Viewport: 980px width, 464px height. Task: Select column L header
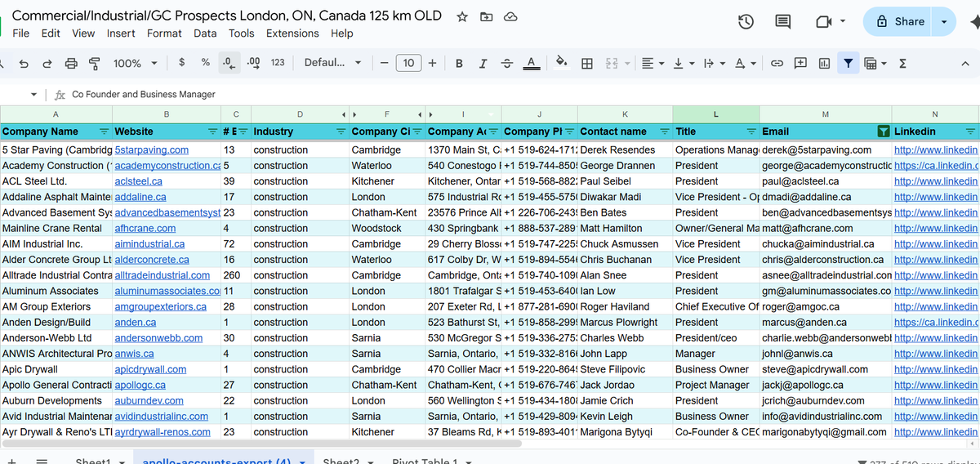[716, 114]
